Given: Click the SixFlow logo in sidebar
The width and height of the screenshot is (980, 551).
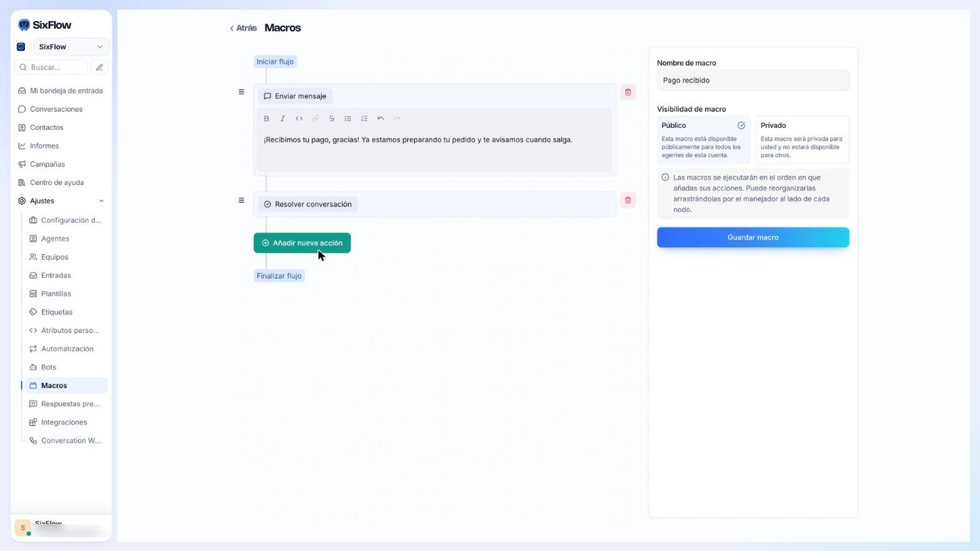Looking at the screenshot, I should coord(45,25).
